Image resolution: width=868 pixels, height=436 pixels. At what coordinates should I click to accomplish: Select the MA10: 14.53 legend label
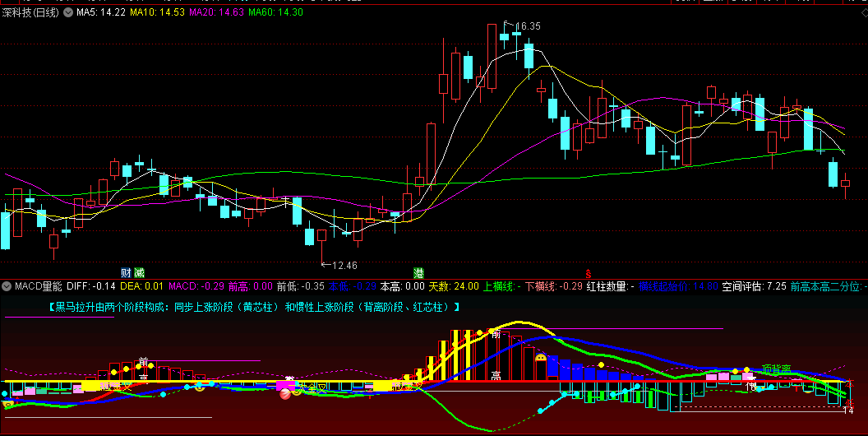(157, 12)
